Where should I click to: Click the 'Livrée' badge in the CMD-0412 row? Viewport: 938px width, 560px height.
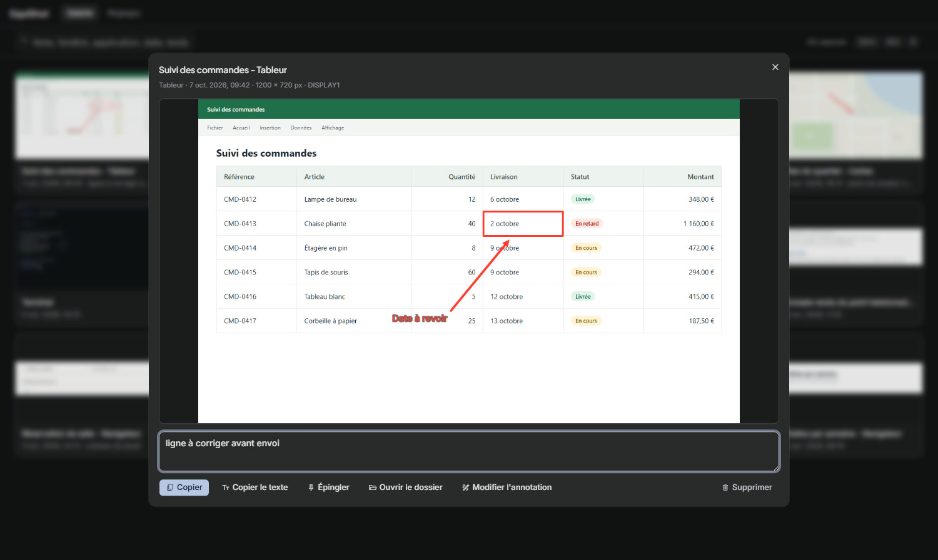tap(583, 199)
